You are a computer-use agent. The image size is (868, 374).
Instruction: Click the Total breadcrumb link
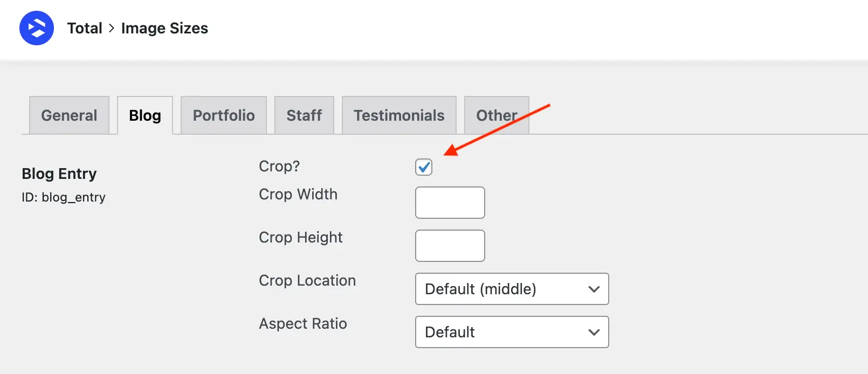[x=85, y=28]
